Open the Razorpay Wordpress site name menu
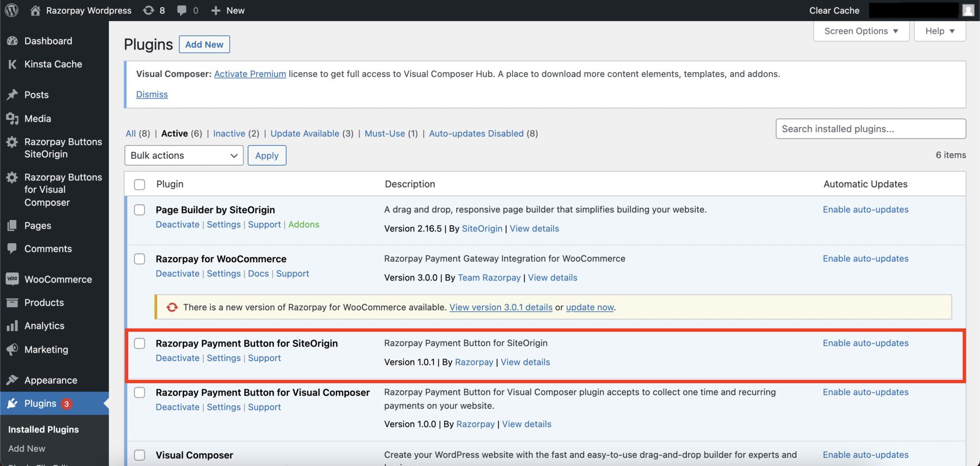This screenshot has height=466, width=980. tap(89, 10)
